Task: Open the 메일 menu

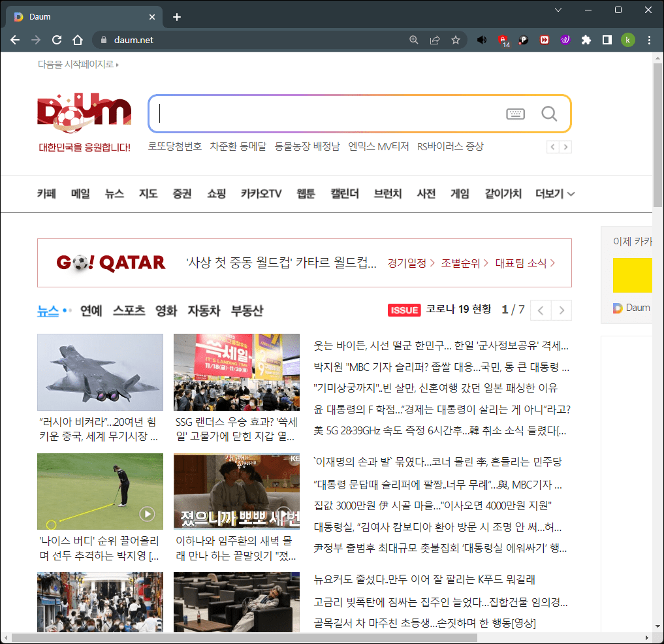Action: pyautogui.click(x=80, y=193)
